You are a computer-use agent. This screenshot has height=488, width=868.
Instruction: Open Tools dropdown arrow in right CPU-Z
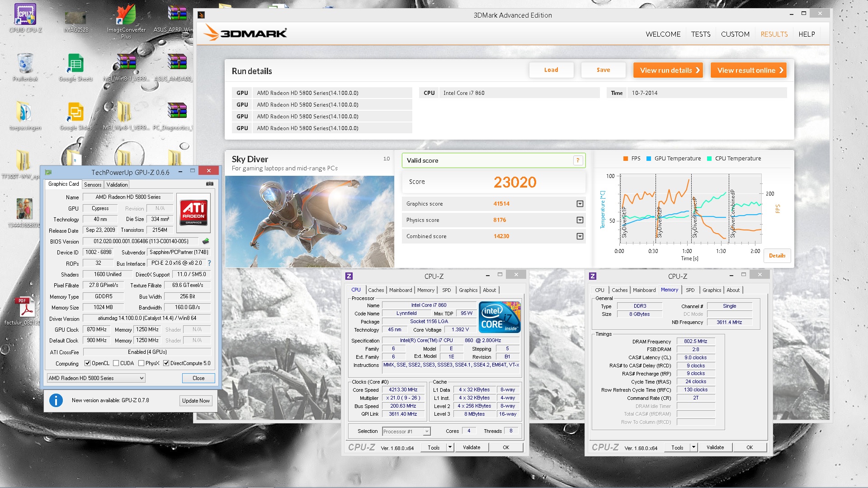click(693, 447)
